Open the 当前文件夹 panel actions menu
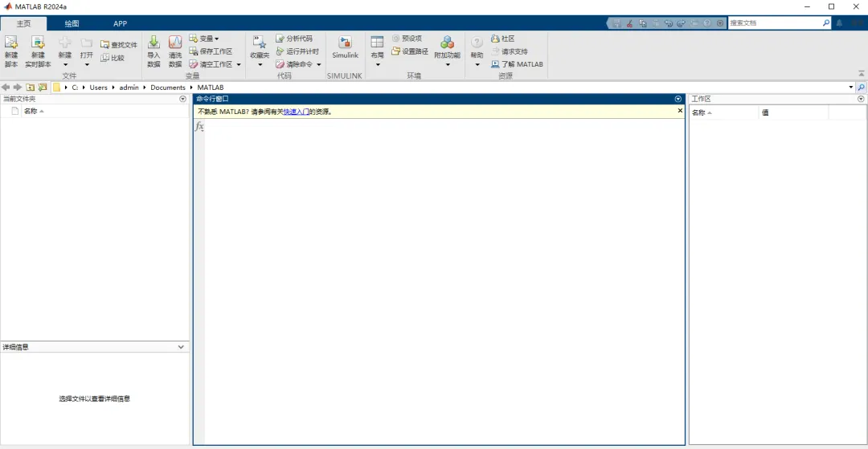The image size is (868, 449). [183, 99]
